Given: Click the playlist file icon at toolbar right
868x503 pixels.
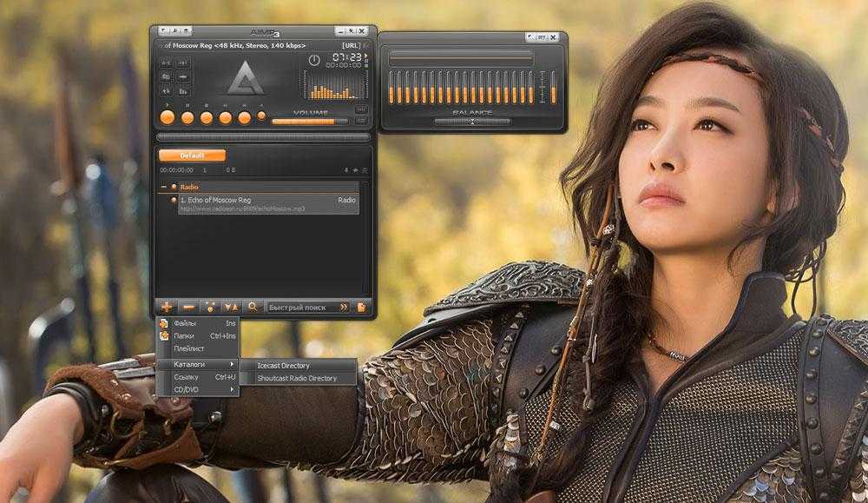Looking at the screenshot, I should tap(362, 307).
